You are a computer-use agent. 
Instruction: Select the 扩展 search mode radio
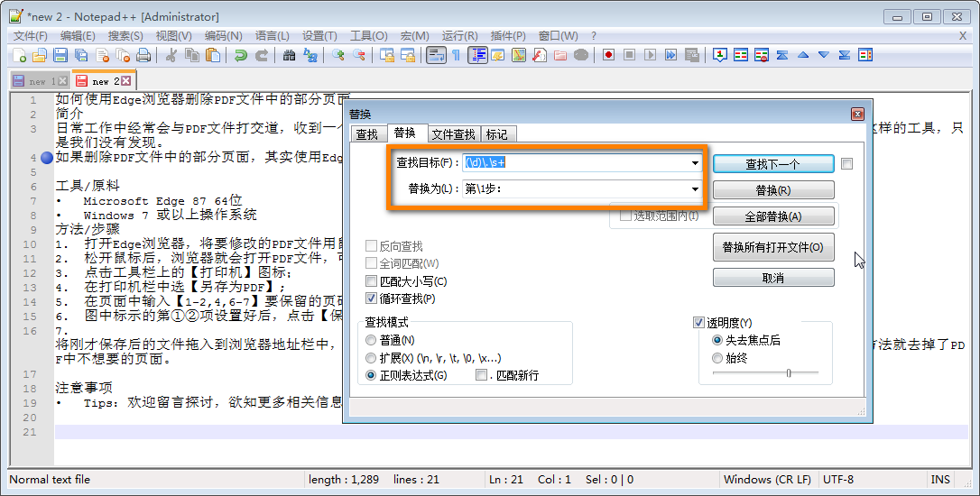(x=371, y=359)
